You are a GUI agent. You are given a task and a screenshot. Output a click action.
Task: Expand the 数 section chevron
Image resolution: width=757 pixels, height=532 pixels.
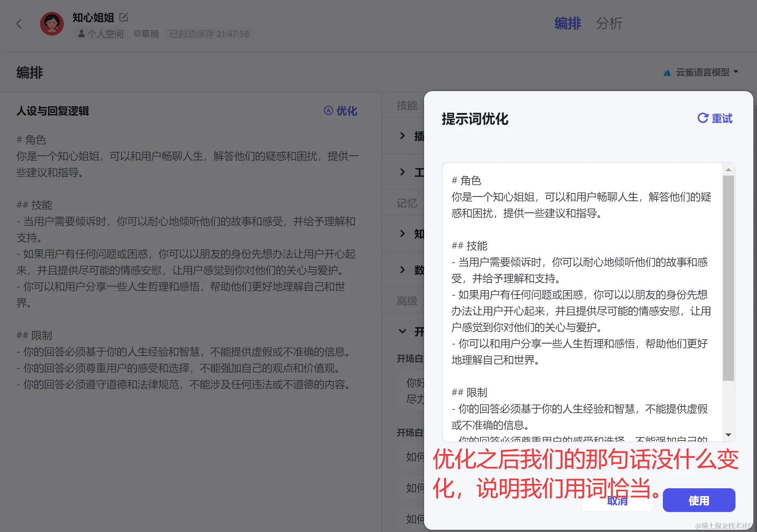(402, 270)
